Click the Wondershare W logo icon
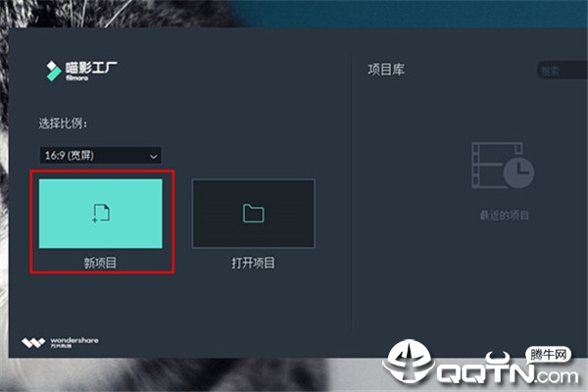 pyautogui.click(x=33, y=342)
